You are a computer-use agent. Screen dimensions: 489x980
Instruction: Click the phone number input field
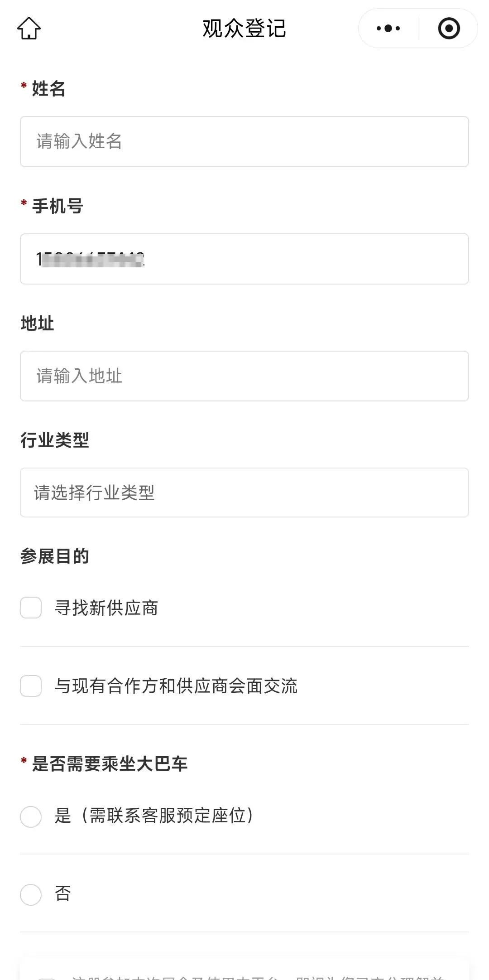[244, 259]
